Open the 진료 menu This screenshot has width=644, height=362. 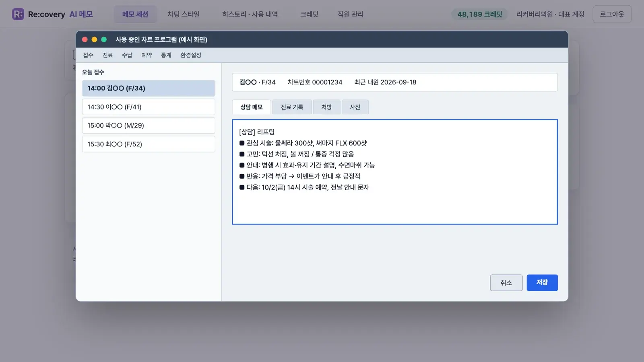click(x=107, y=55)
